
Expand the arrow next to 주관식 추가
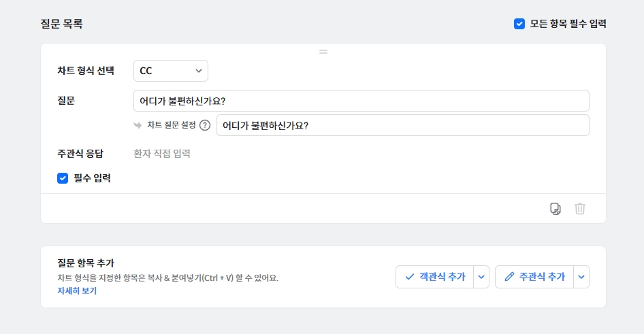[581, 277]
